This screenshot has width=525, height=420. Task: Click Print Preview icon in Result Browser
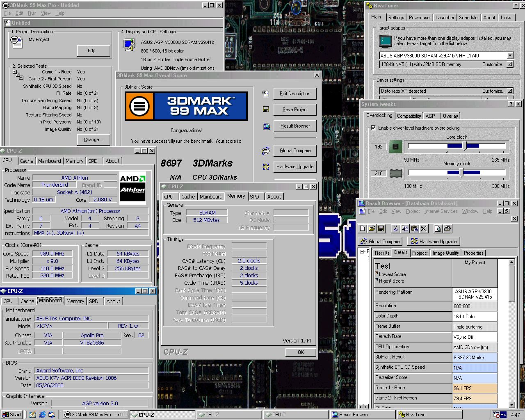point(438,229)
